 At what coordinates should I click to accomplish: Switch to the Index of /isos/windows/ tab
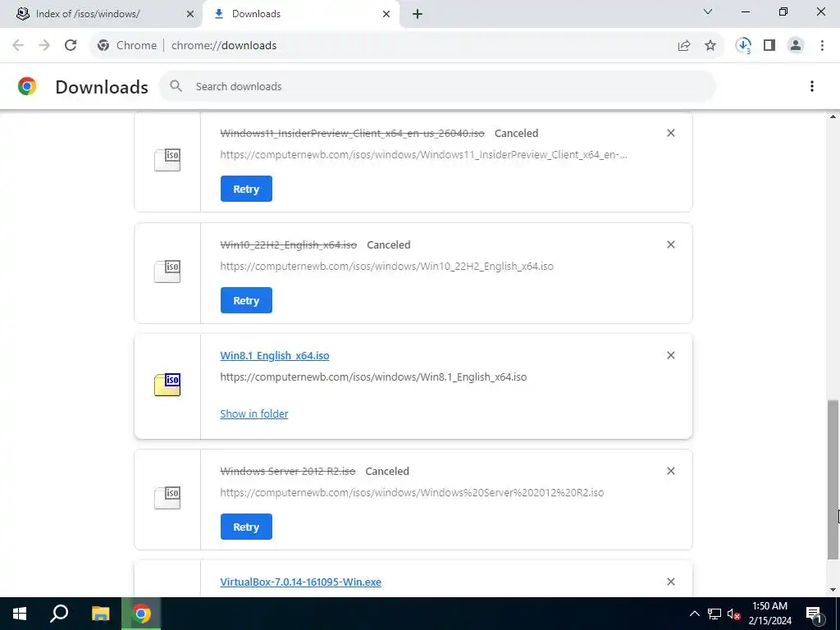pos(102,14)
